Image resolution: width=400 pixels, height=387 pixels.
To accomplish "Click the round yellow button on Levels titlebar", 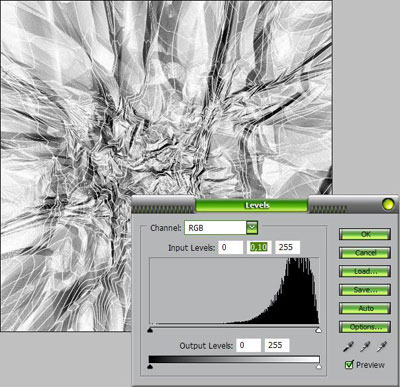I will (x=388, y=204).
